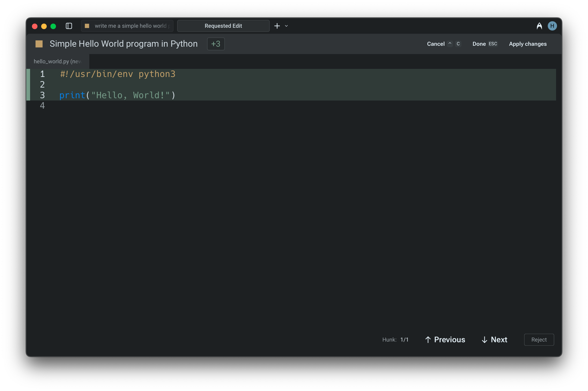The height and width of the screenshot is (391, 588).
Task: Click the Done button
Action: click(479, 44)
